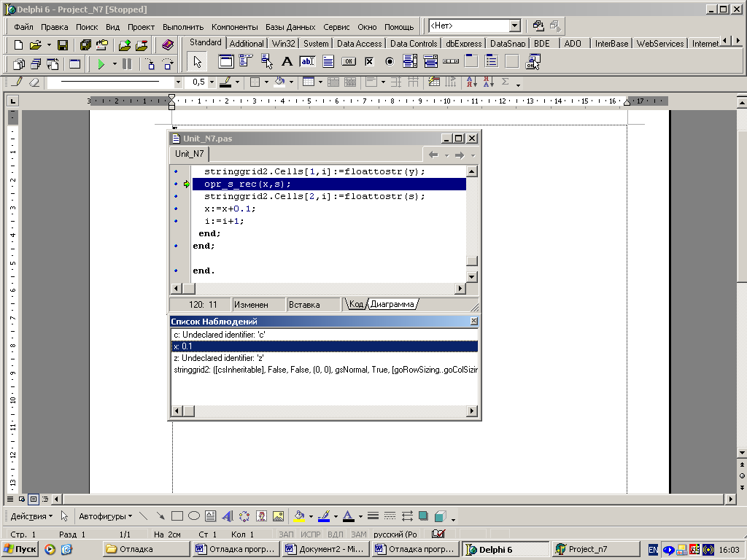Select the Oval drawing shape
Screen dimensions: 747x560
tap(194, 516)
